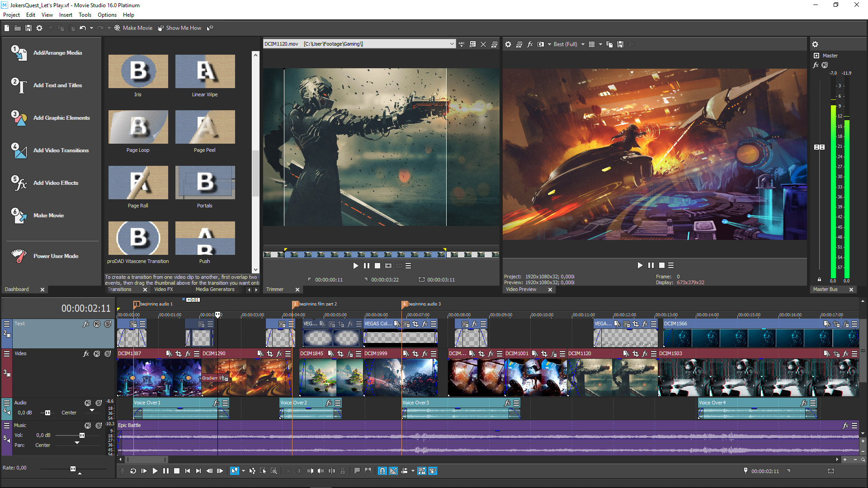868x488 pixels.
Task: Toggle split-screen view in the Video Preview
Action: click(541, 44)
